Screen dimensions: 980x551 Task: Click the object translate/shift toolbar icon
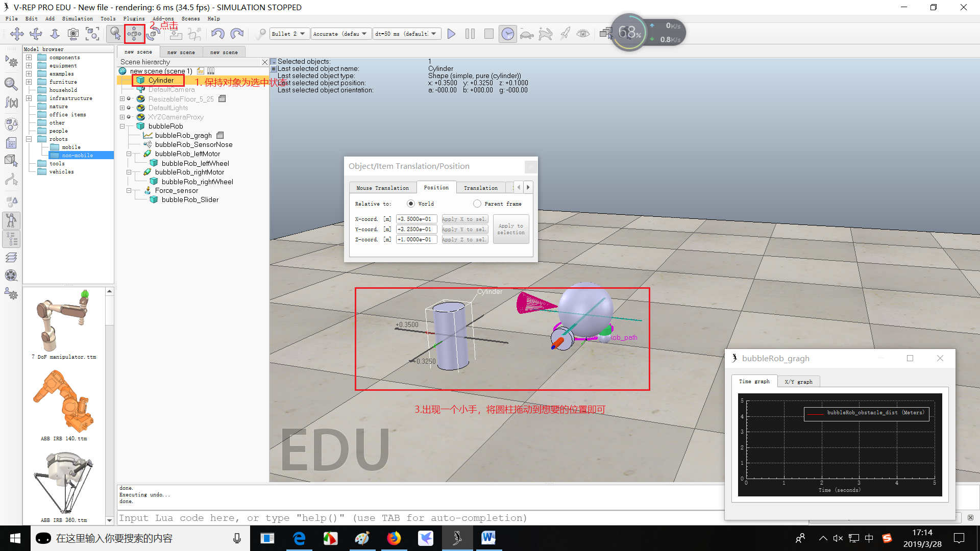coord(134,34)
